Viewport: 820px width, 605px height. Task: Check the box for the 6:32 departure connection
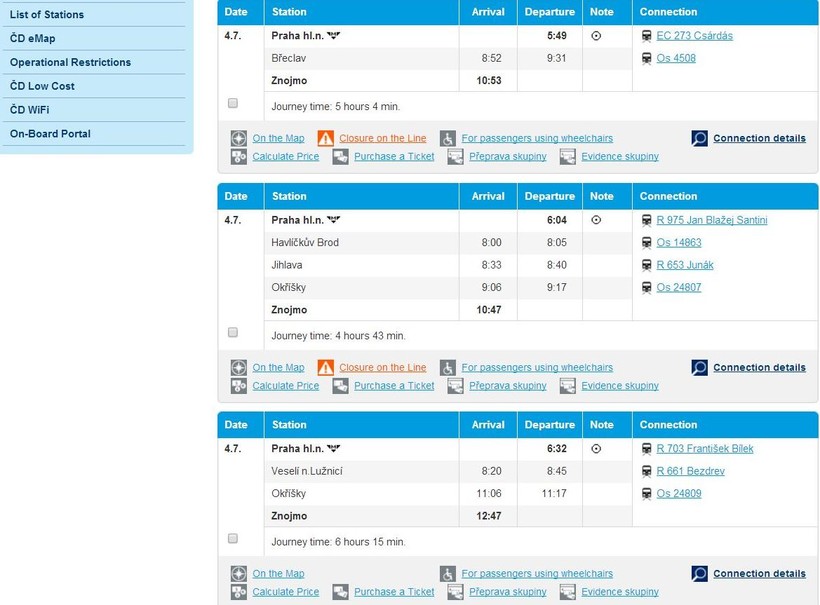pos(233,538)
